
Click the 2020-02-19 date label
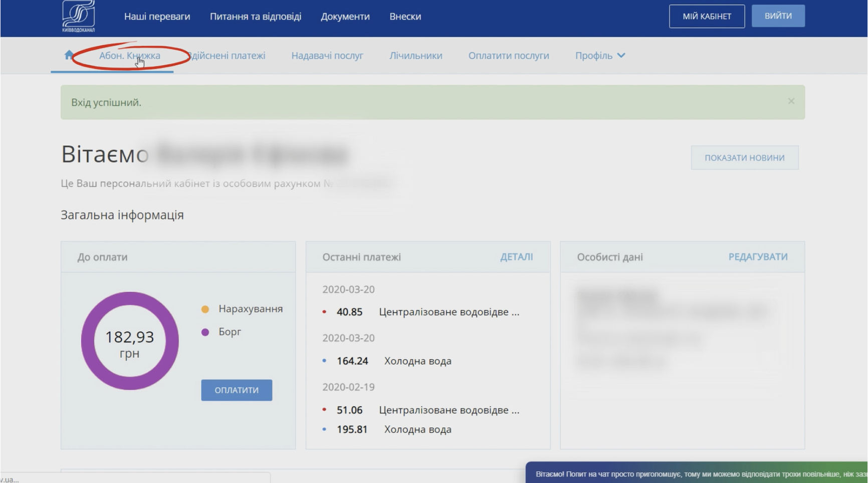pyautogui.click(x=348, y=387)
